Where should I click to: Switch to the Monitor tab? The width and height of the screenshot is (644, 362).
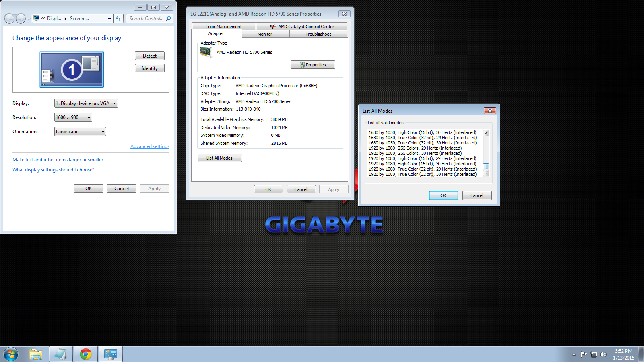tap(265, 34)
